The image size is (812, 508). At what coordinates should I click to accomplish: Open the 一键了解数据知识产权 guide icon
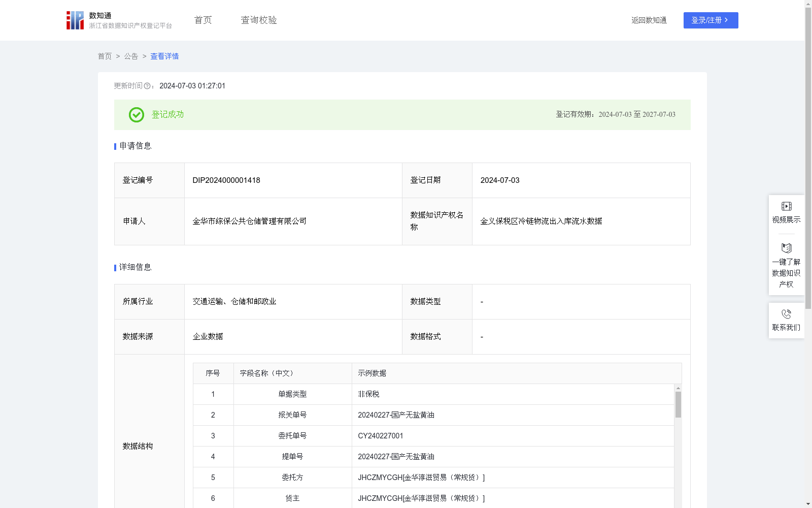point(786,248)
